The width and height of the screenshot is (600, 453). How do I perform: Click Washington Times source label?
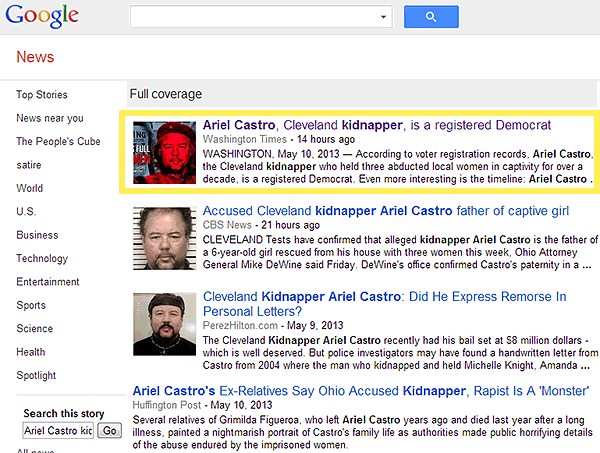pyautogui.click(x=245, y=139)
